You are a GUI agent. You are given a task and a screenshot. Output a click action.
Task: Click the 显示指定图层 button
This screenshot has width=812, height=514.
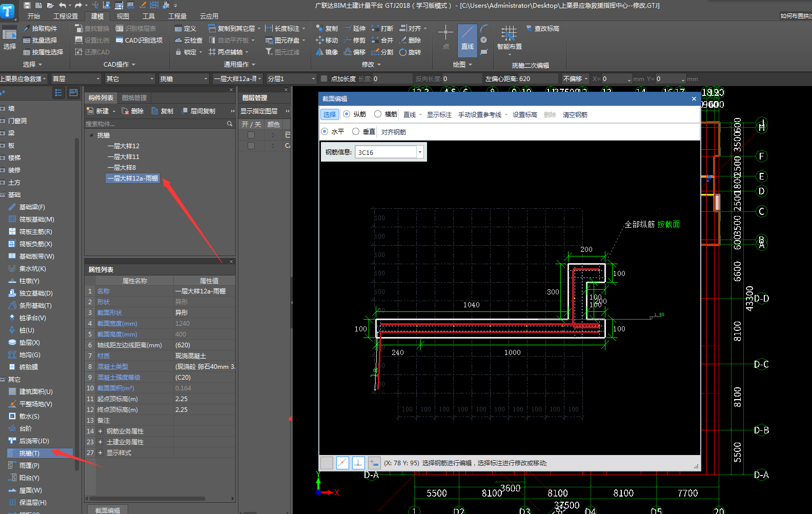coord(259,111)
